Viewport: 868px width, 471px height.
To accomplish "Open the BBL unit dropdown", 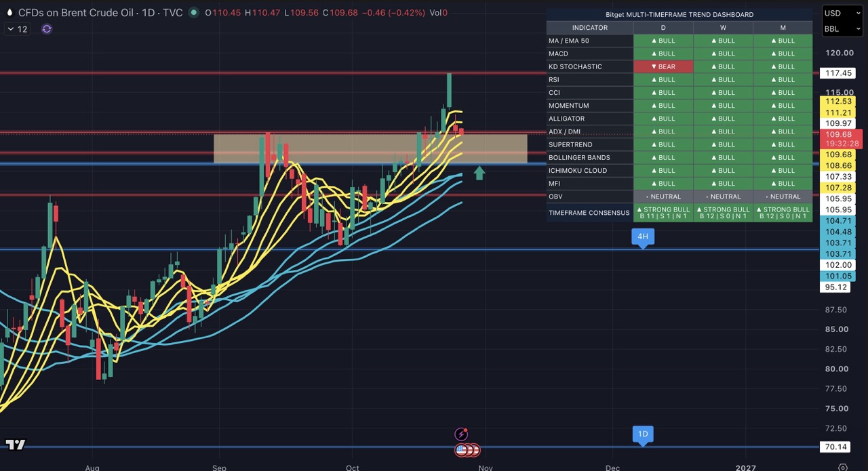I will click(842, 29).
